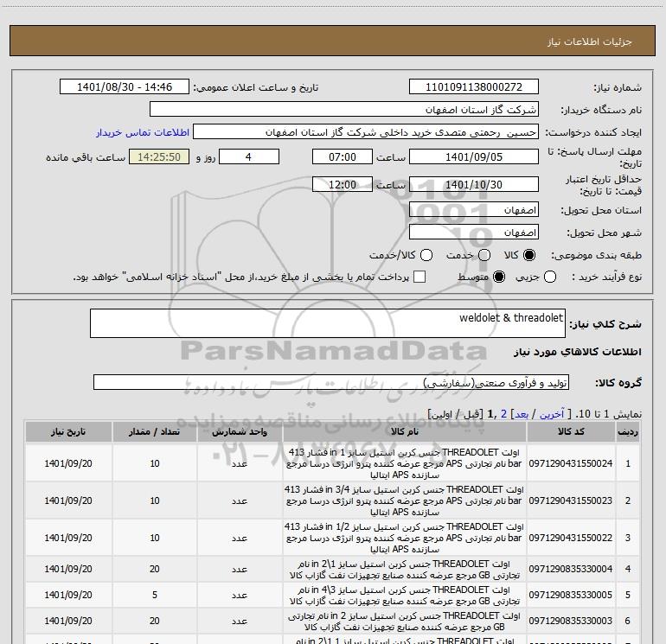This screenshot has height=644, width=666.
Task: Click item code 0971290431550024
Action: click(571, 463)
